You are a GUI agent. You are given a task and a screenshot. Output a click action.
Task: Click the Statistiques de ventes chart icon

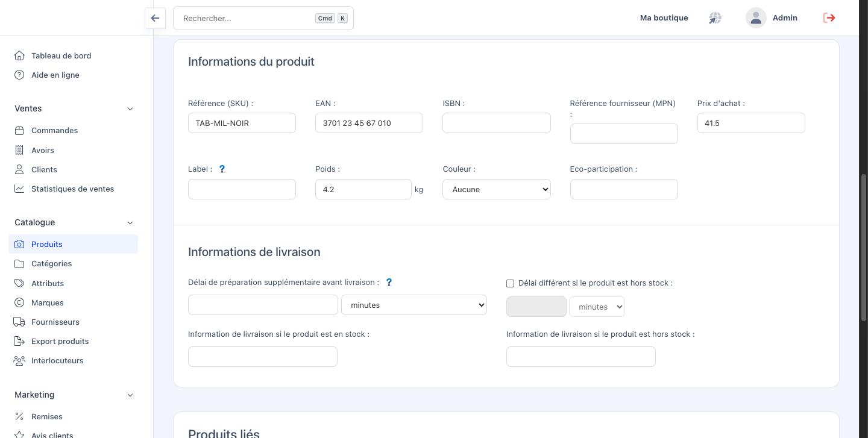(19, 189)
